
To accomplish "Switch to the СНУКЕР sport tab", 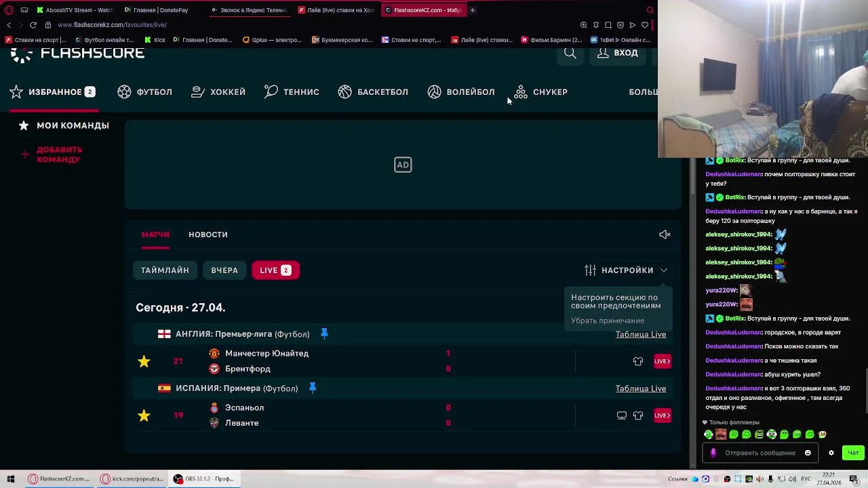I will coord(540,92).
